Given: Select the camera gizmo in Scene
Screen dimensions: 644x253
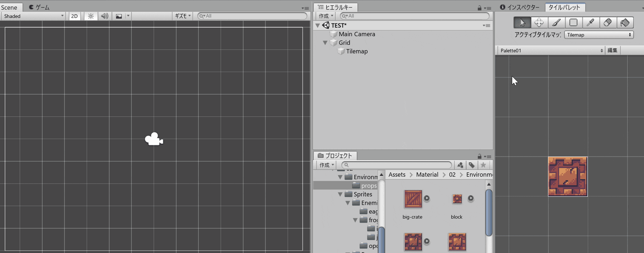Looking at the screenshot, I should 154,139.
